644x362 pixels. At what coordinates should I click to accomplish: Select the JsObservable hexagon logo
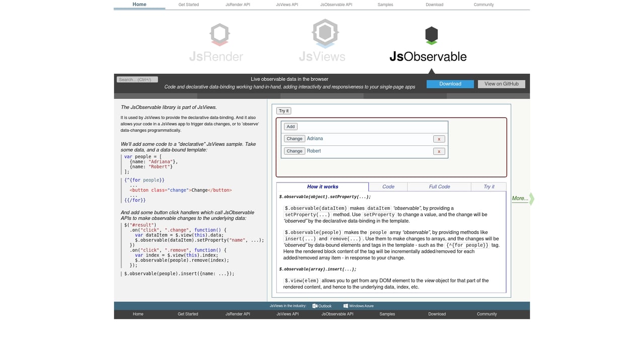(x=431, y=35)
